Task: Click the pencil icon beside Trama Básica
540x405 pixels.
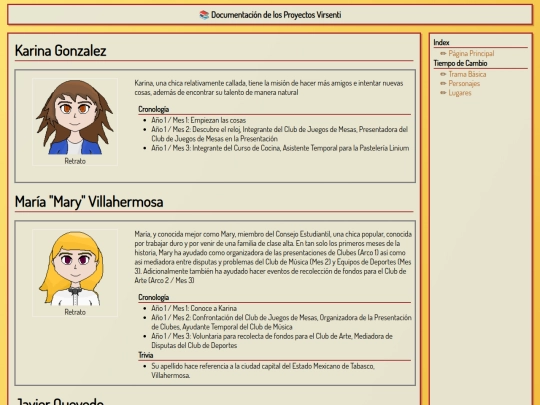Action: pyautogui.click(x=443, y=74)
